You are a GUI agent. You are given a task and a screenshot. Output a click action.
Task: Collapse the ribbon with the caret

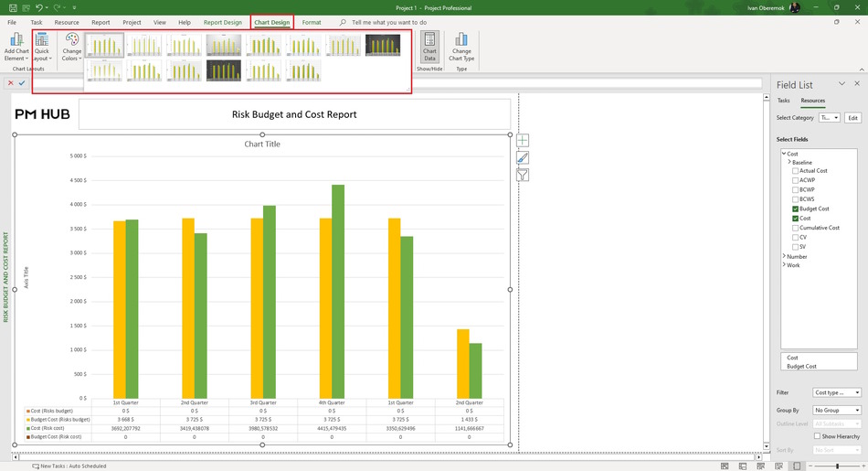(x=862, y=70)
